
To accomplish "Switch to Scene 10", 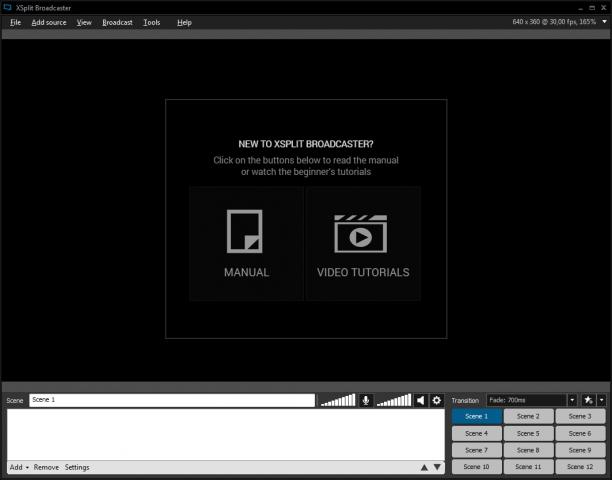I will 477,467.
